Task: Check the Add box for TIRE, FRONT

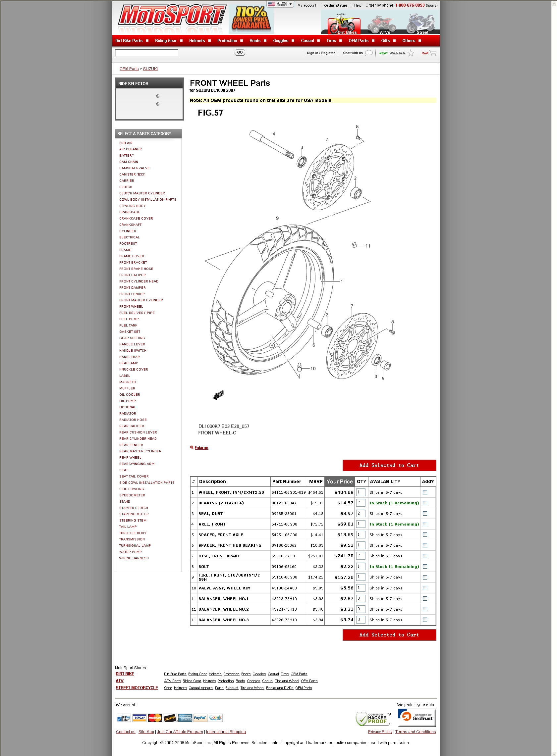Action: [x=425, y=577]
